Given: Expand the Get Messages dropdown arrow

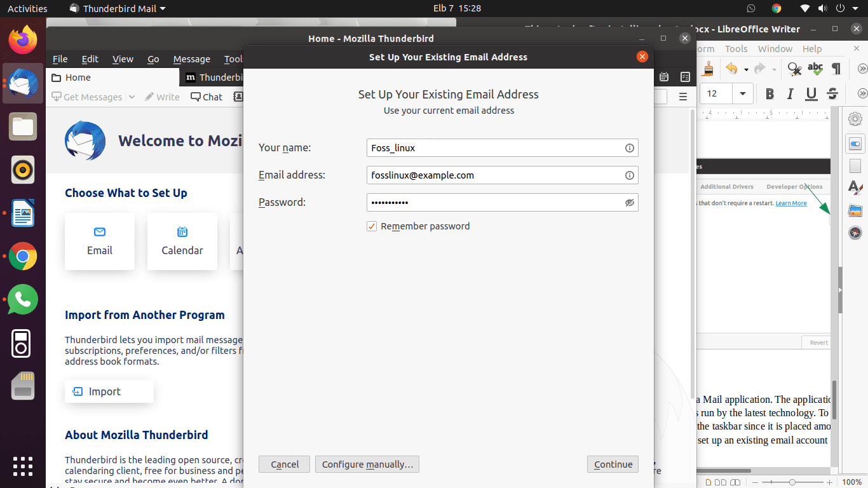Looking at the screenshot, I should pos(132,97).
